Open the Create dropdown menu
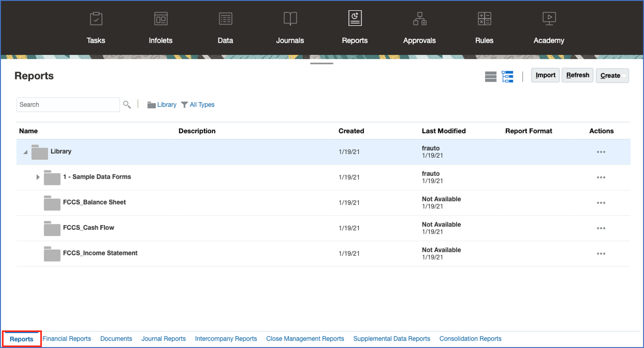The height and width of the screenshot is (348, 644). 612,76
